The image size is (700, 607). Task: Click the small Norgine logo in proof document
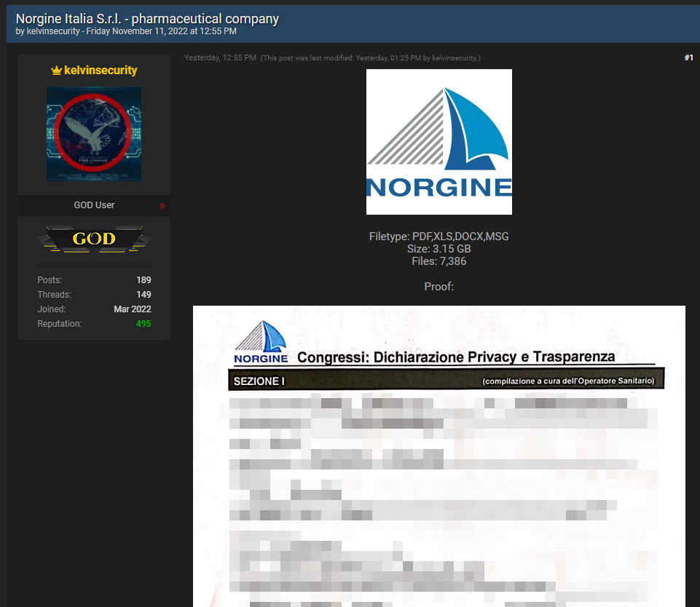(x=260, y=343)
